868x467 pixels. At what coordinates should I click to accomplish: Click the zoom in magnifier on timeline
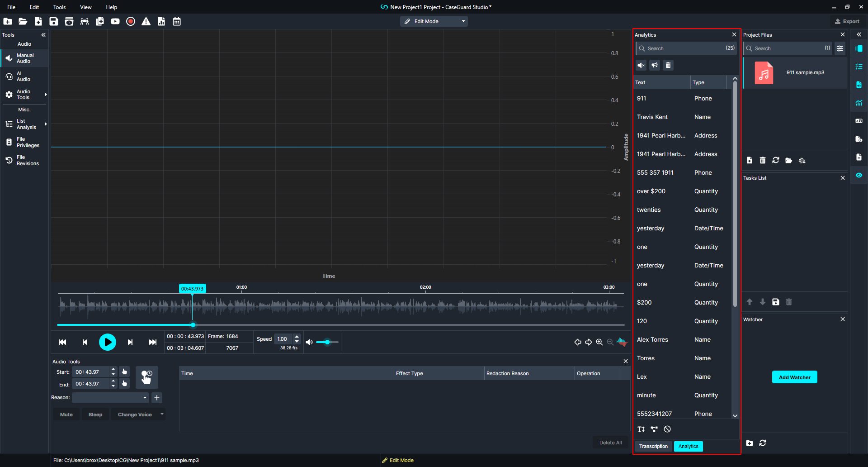click(x=599, y=342)
